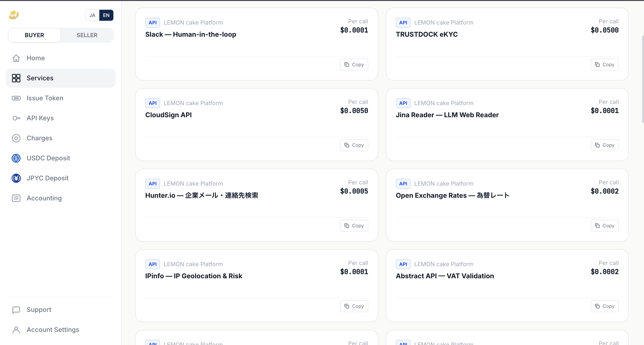
Task: Click the API Keys key icon
Action: 16,118
